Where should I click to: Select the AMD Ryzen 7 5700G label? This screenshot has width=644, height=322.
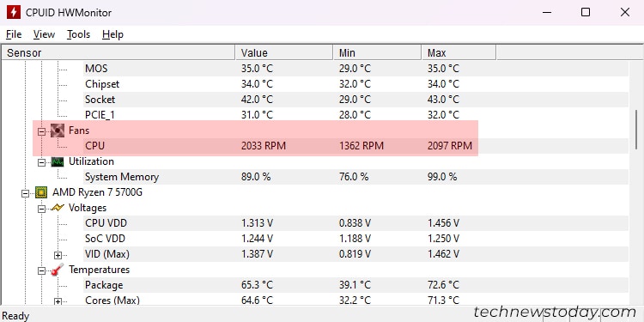point(97,192)
